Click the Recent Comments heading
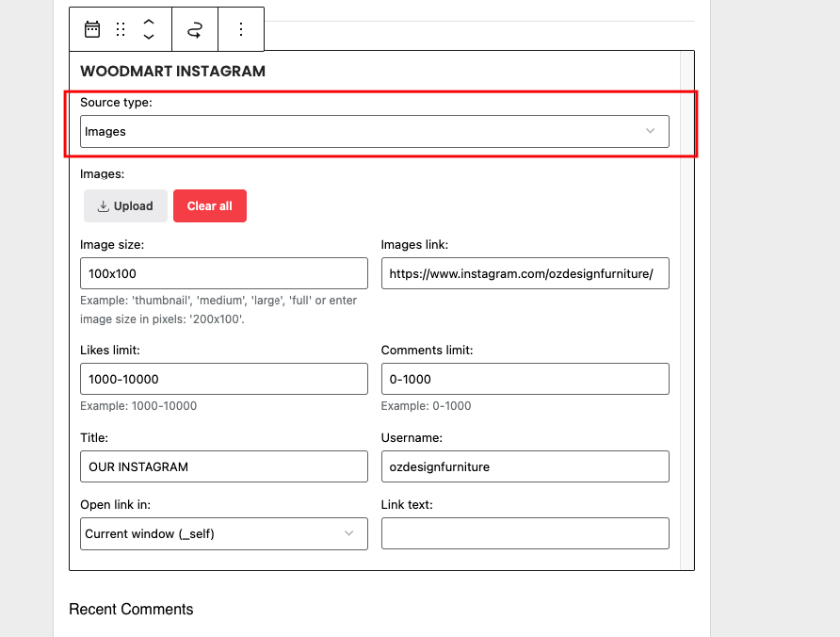 click(131, 609)
